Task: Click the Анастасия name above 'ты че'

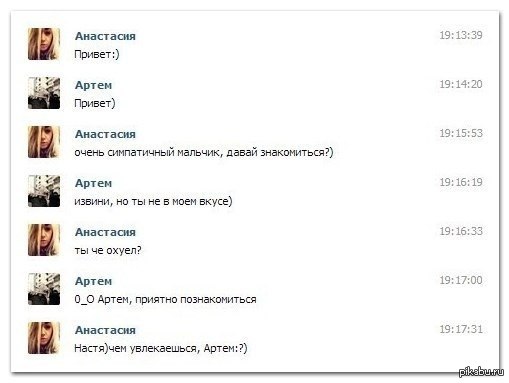Action: pos(105,232)
